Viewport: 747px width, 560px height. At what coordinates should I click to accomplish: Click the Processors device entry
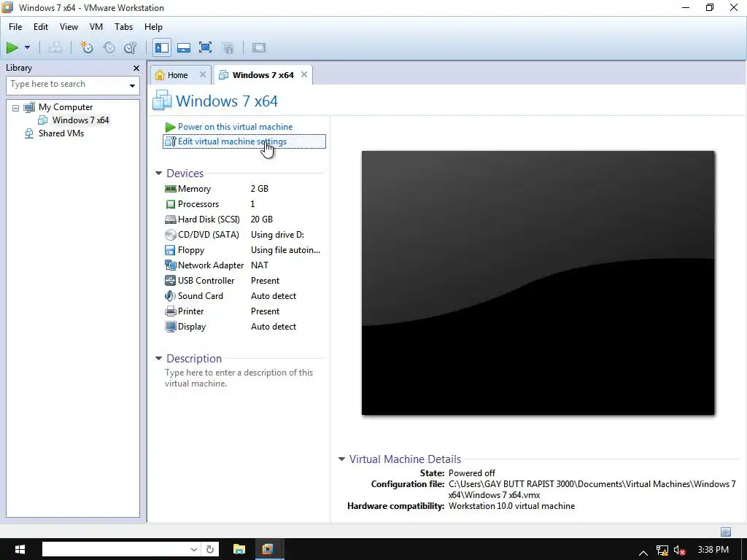[198, 204]
